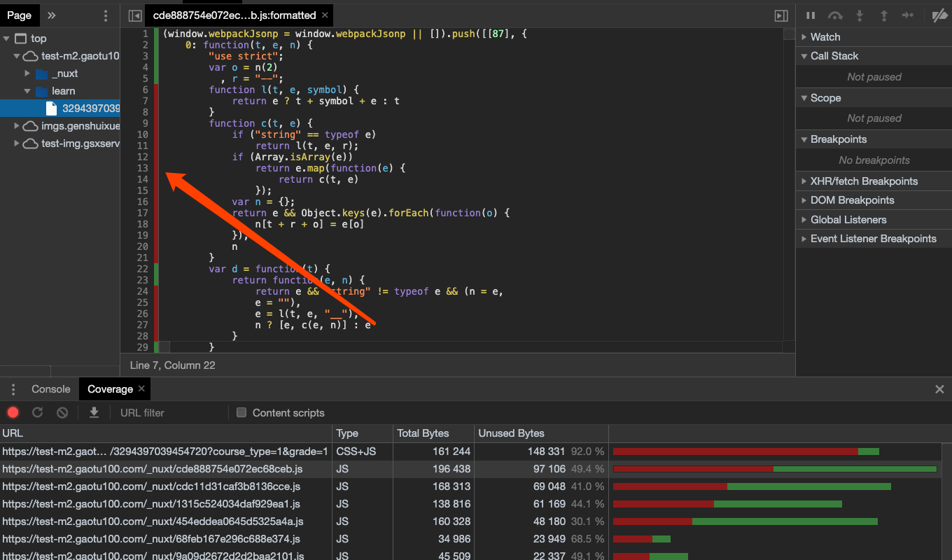The height and width of the screenshot is (560, 952).
Task: Start recording coverage with red button
Action: [13, 413]
